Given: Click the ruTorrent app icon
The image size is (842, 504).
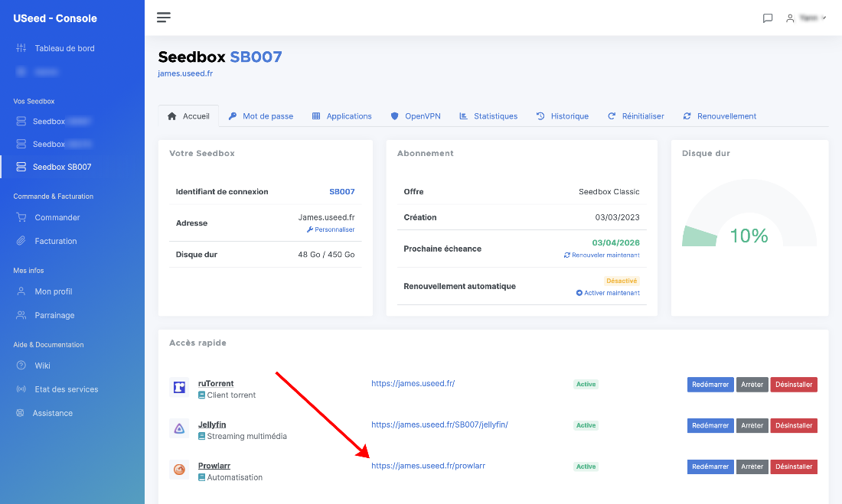Looking at the screenshot, I should 179,388.
